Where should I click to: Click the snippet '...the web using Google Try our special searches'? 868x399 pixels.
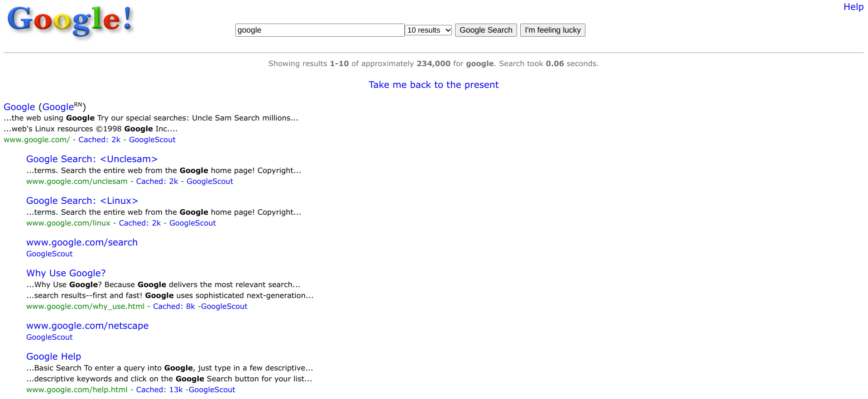151,118
